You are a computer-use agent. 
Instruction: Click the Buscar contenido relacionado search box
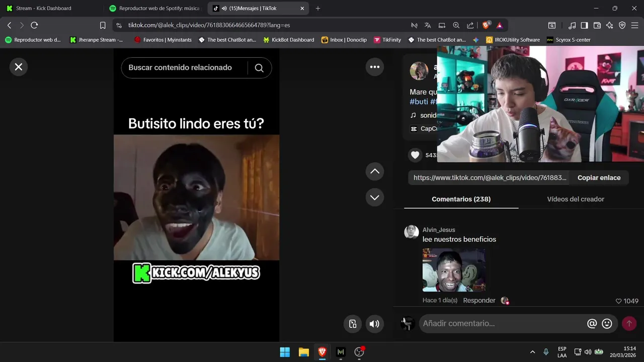pyautogui.click(x=184, y=68)
